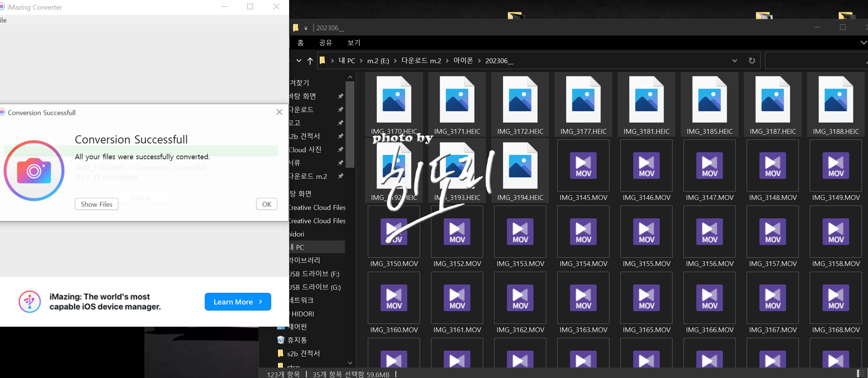Select IMG_3171.HEIC file icon
The height and width of the screenshot is (378, 868).
457,99
